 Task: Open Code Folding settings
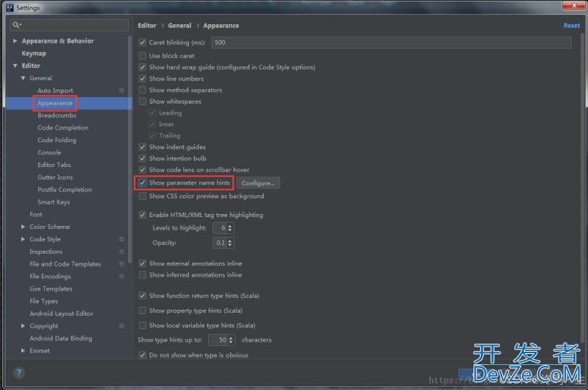coord(57,140)
